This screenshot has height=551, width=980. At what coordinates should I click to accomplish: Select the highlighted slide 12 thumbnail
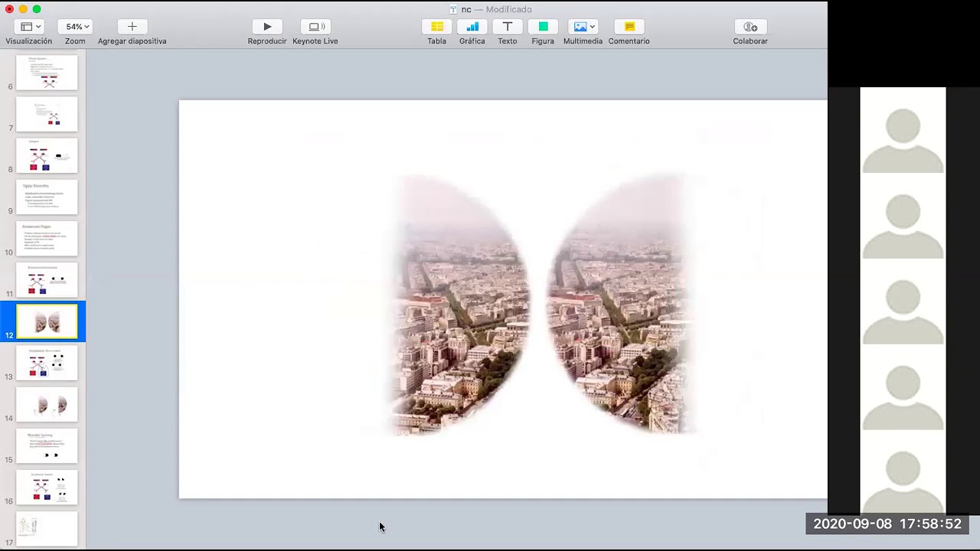pyautogui.click(x=47, y=321)
